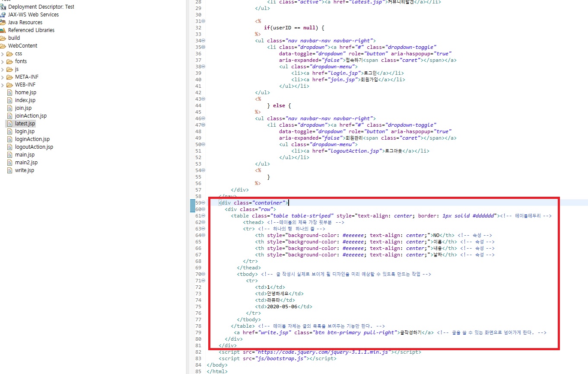
Task: Select write.jsp in the project tree
Action: click(25, 170)
